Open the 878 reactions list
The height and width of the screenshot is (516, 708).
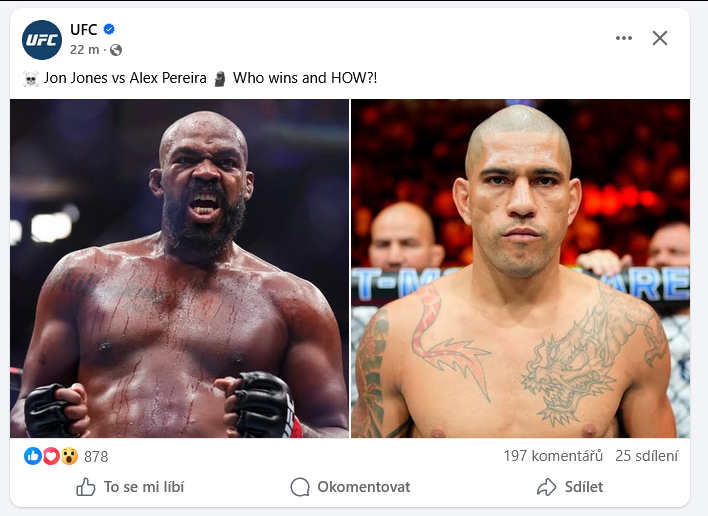[x=96, y=456]
